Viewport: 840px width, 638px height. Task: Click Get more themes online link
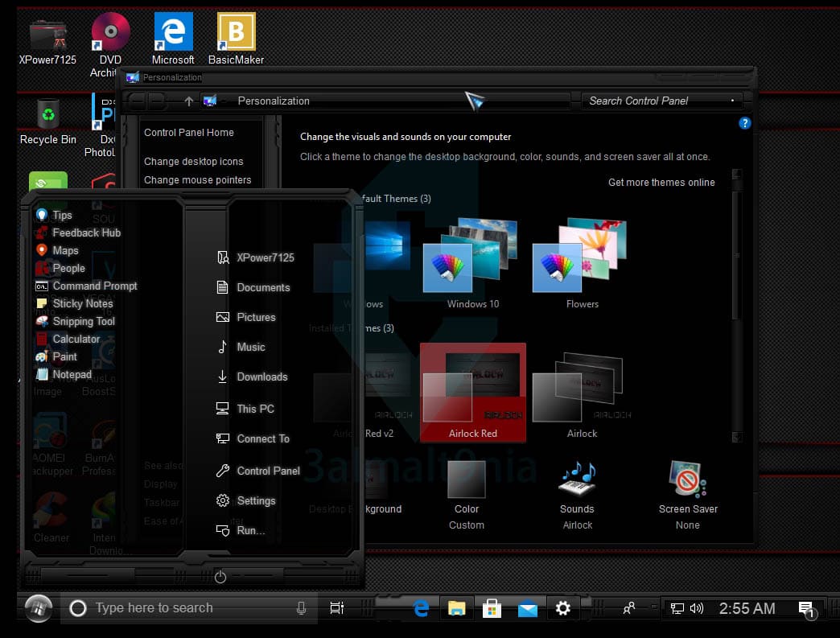point(661,182)
